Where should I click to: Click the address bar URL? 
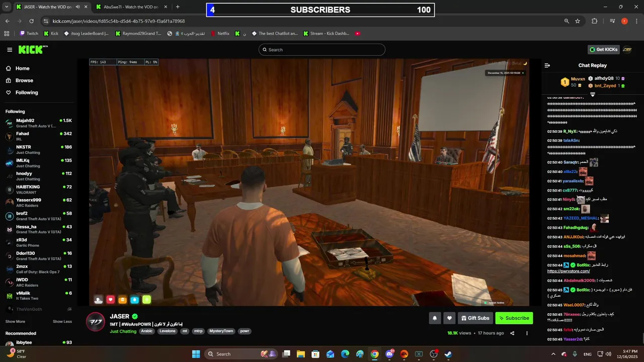(x=119, y=21)
